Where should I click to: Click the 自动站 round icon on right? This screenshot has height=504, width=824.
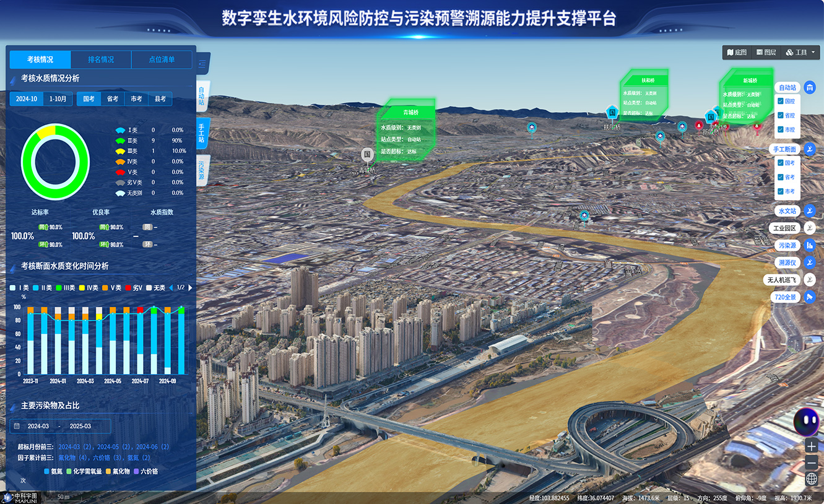point(810,87)
